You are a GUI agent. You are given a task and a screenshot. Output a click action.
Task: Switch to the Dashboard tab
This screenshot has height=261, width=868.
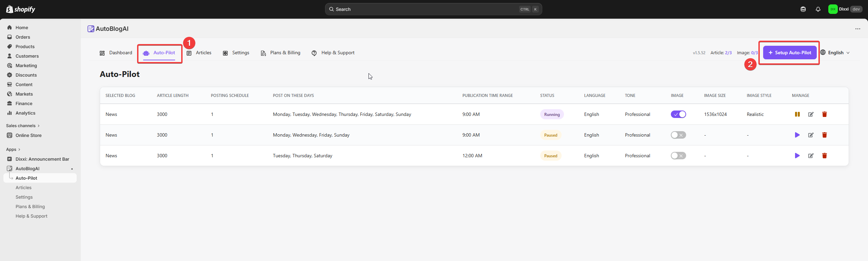(x=116, y=53)
